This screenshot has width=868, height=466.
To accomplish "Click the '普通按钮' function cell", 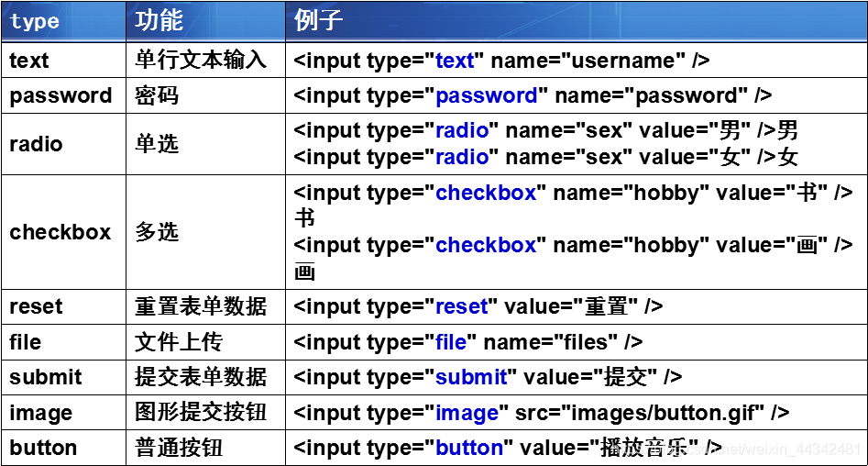I will (x=205, y=448).
